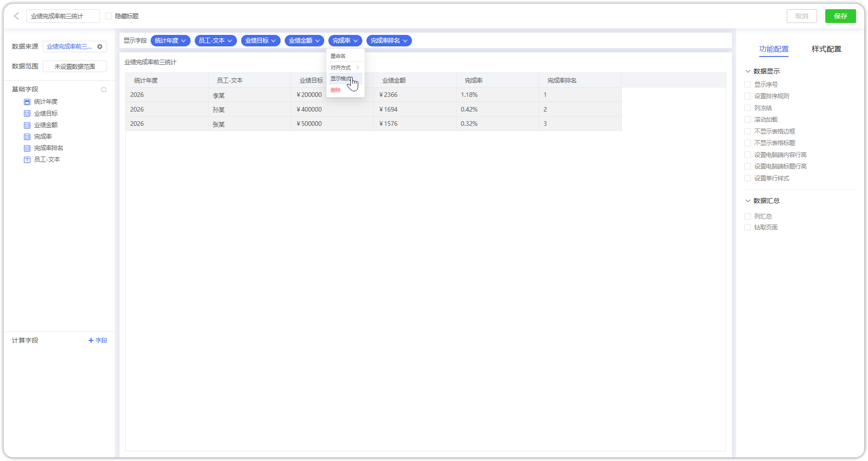The height and width of the screenshot is (461, 868).
Task: Click the back arrow icon
Action: pos(17,16)
